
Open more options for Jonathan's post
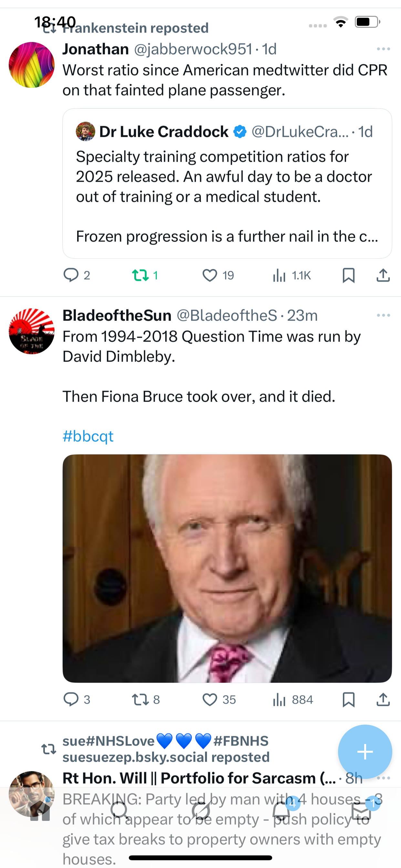click(x=384, y=49)
